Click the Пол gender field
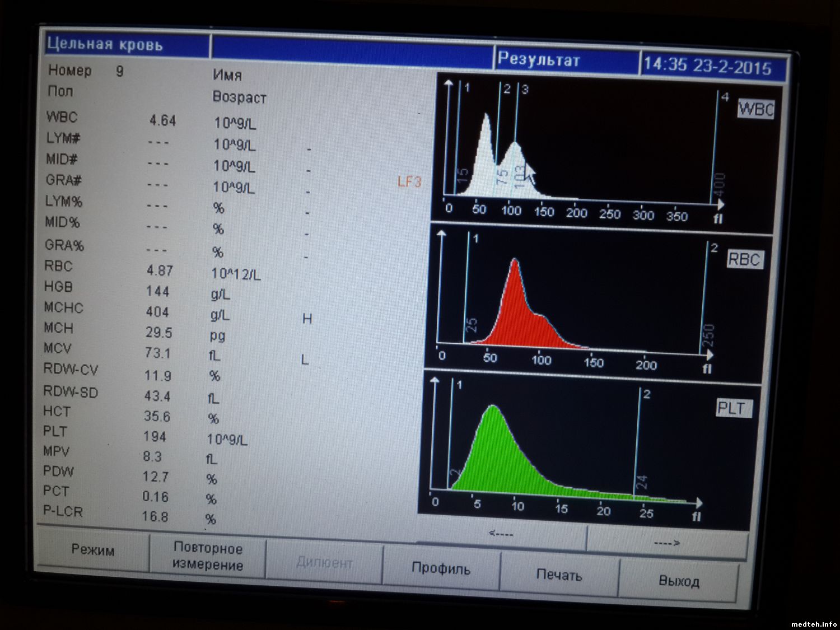Image resolution: width=840 pixels, height=630 pixels. (x=60, y=91)
